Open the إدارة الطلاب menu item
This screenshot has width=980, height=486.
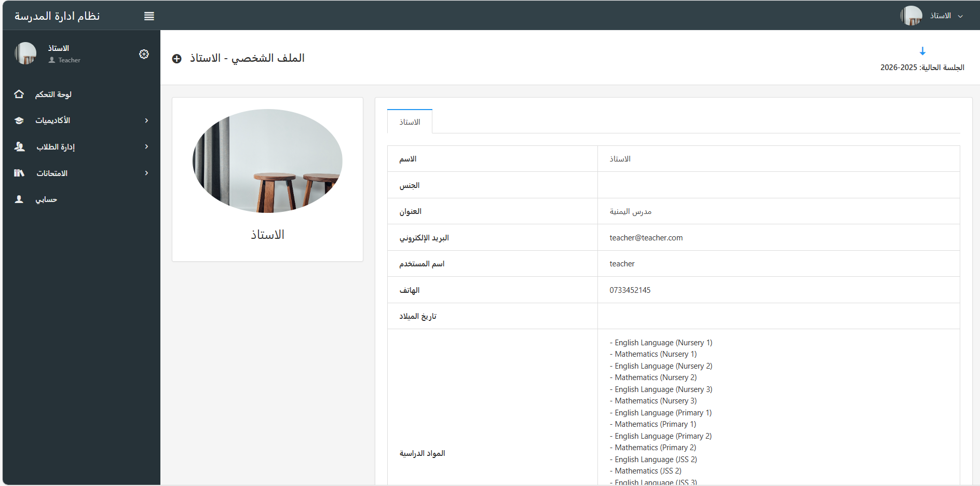point(81,147)
